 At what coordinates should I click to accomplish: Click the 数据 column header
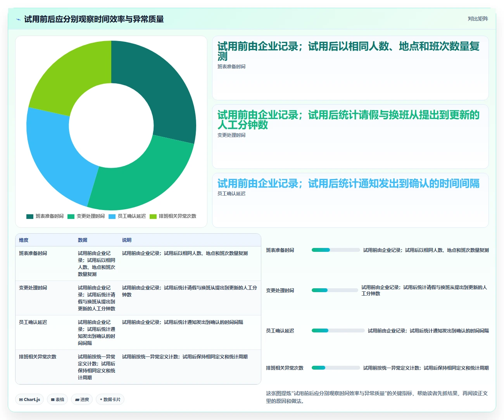(x=83, y=240)
